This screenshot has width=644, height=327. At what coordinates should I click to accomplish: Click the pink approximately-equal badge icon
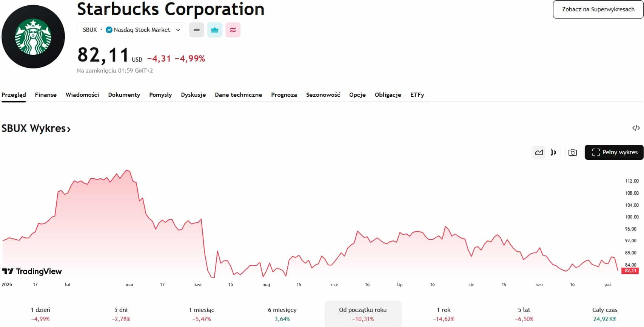[x=233, y=30]
